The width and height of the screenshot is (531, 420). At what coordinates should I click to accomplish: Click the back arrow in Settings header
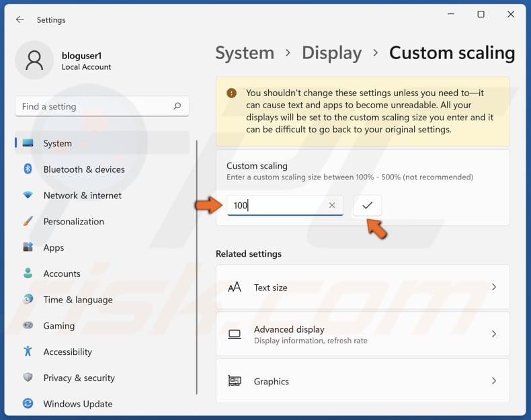click(x=20, y=19)
